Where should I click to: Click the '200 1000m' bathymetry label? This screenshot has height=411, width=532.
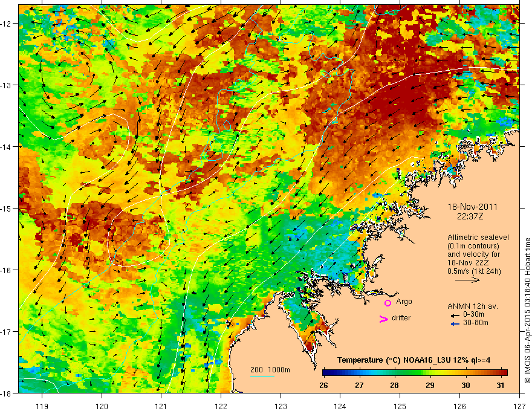(270, 370)
